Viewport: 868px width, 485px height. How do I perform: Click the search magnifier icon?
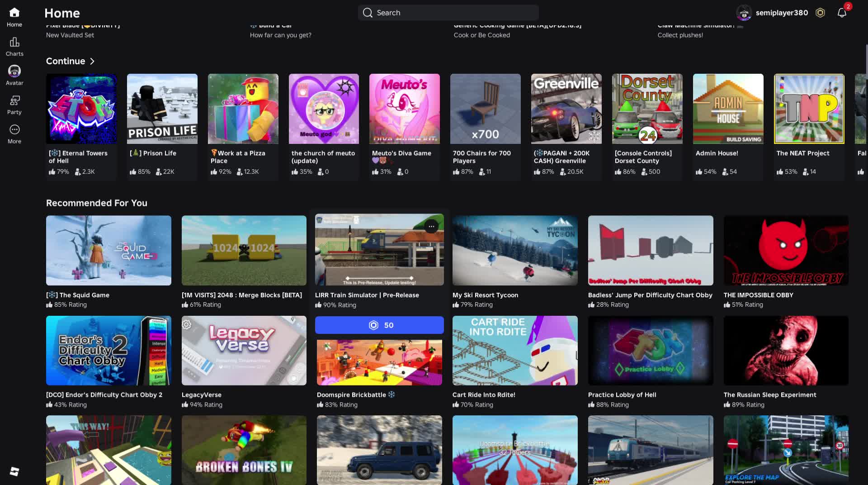click(x=368, y=13)
